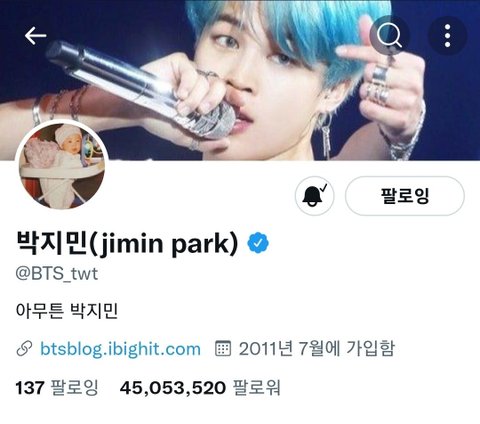Image resolution: width=480 pixels, height=424 pixels.
Task: Tap the @BTS_twt handle
Action: 57,274
